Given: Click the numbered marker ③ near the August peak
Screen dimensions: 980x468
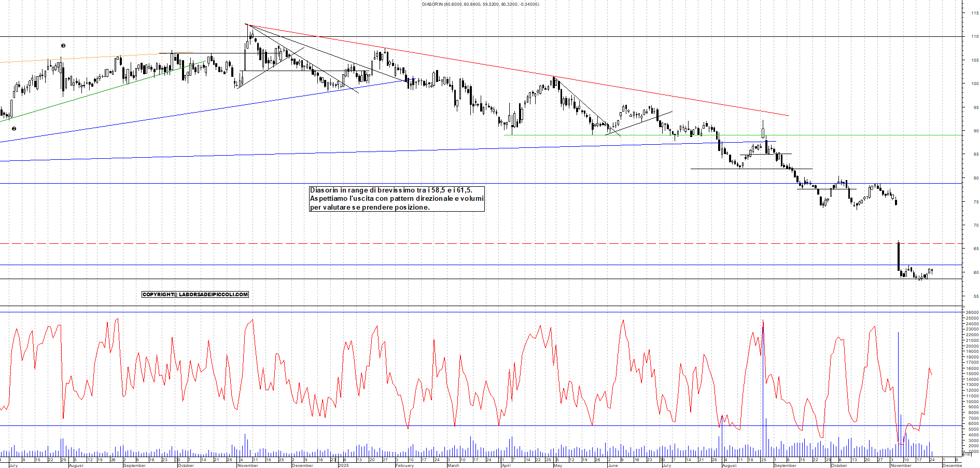Looking at the screenshot, I should [63, 46].
